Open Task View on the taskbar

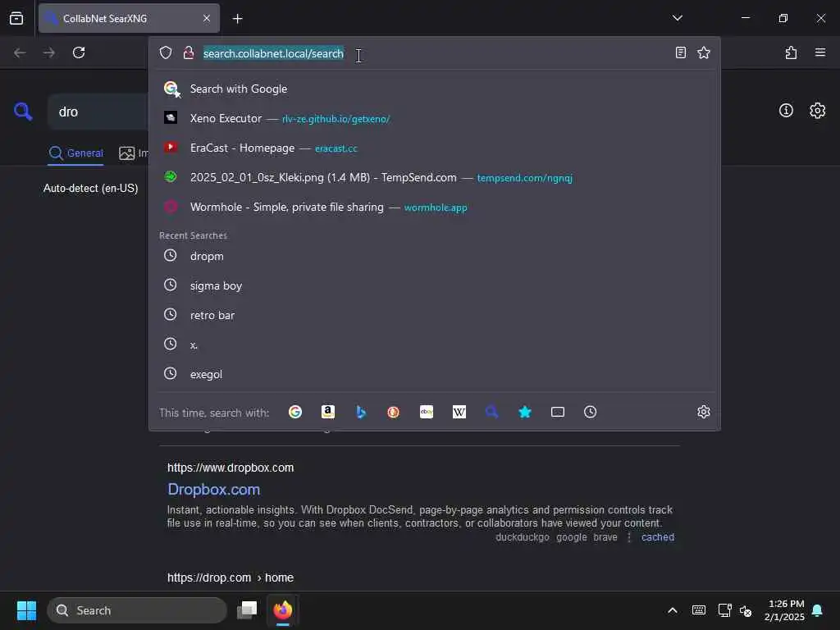click(247, 610)
